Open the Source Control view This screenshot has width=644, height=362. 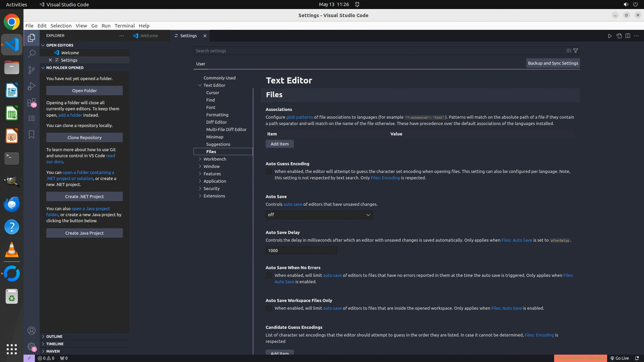[x=32, y=70]
